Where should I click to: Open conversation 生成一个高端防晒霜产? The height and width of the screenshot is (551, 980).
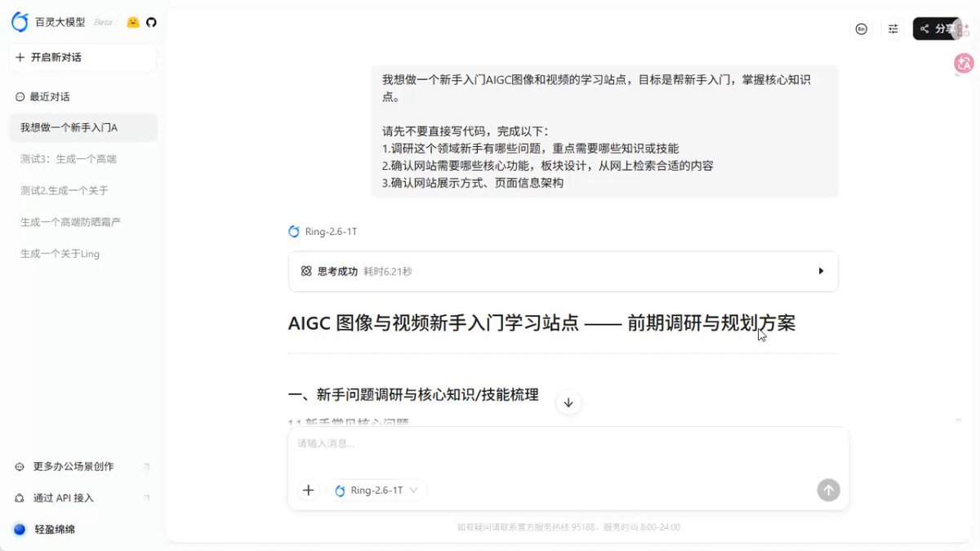click(82, 222)
